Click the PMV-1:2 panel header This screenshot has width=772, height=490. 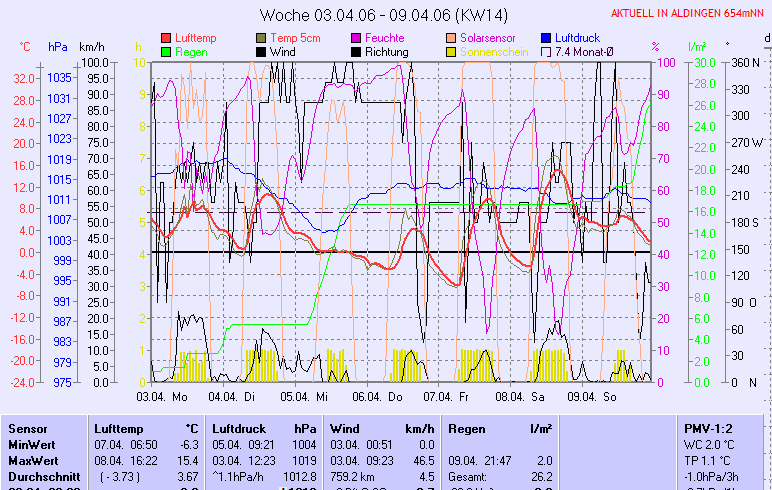tap(706, 428)
